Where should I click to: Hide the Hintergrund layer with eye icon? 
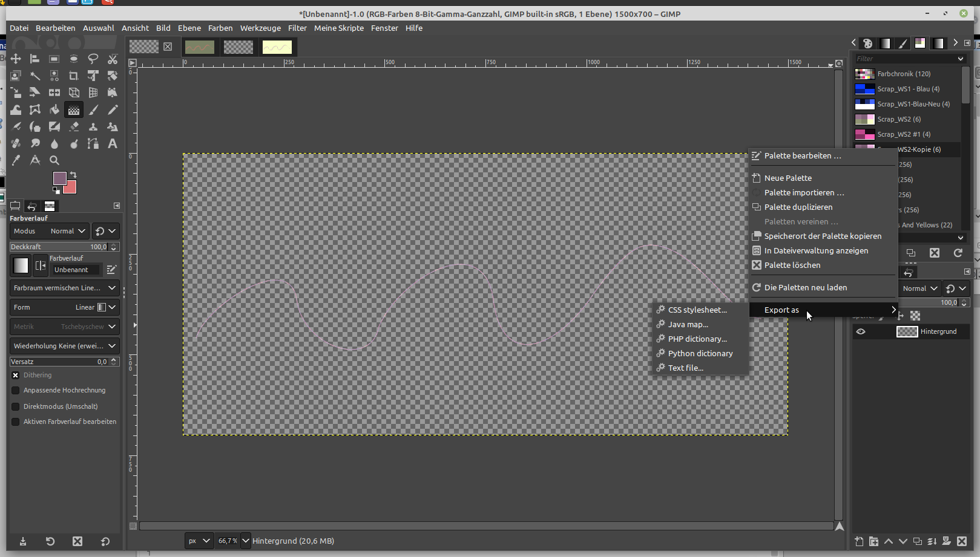point(861,331)
